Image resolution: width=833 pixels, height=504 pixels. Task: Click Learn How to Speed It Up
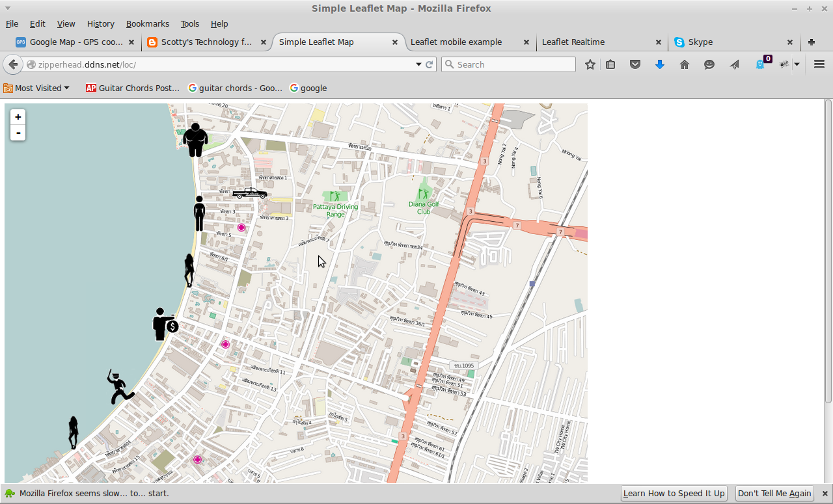click(x=674, y=493)
